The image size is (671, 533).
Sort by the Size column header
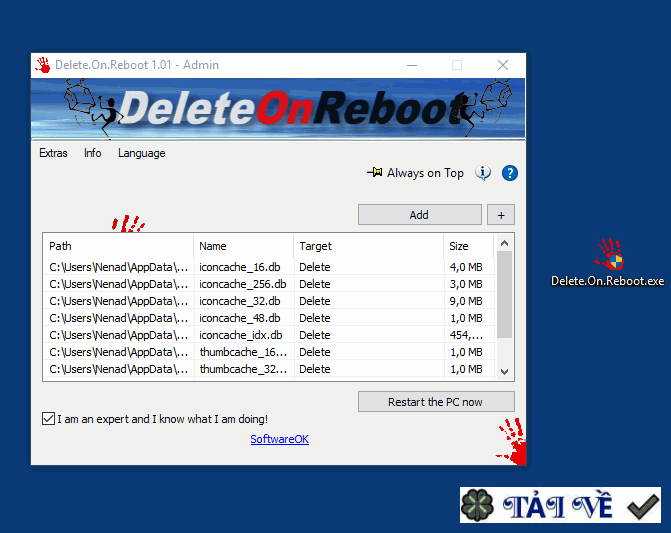coord(469,246)
